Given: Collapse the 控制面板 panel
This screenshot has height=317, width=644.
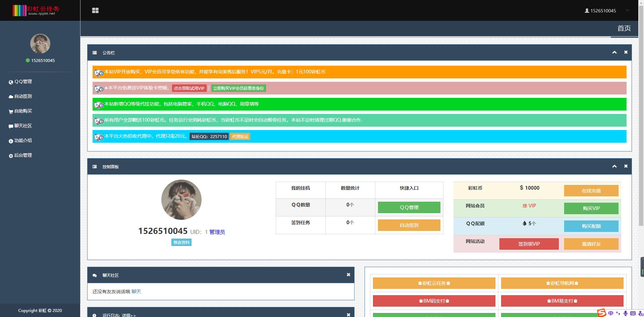Looking at the screenshot, I should point(614,166).
